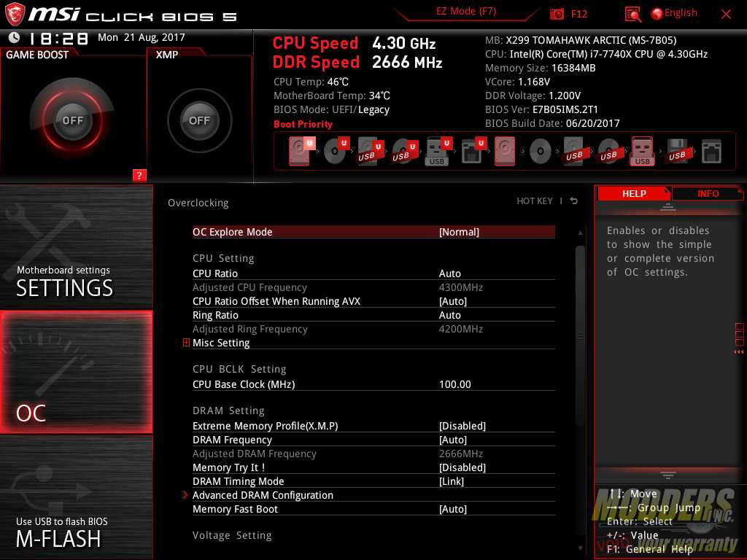This screenshot has width=747, height=560.
Task: Open DRAM Frequency Auto option
Action: (373, 440)
